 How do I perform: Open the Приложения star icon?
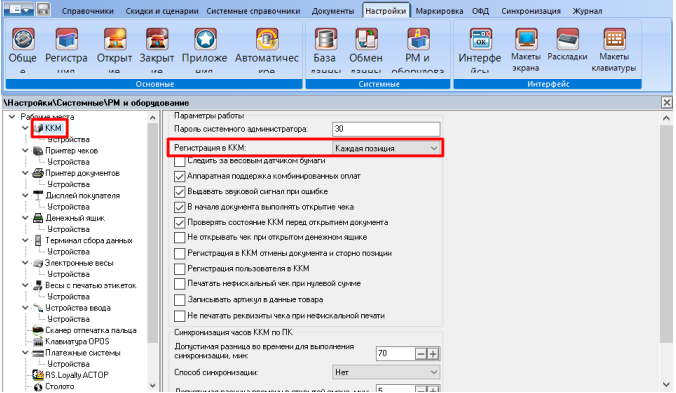coord(205,39)
